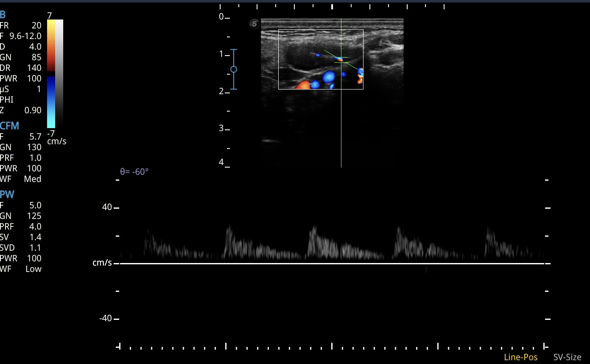590x364 pixels.
Task: Click the S probe orientation marker
Action: pyautogui.click(x=254, y=24)
